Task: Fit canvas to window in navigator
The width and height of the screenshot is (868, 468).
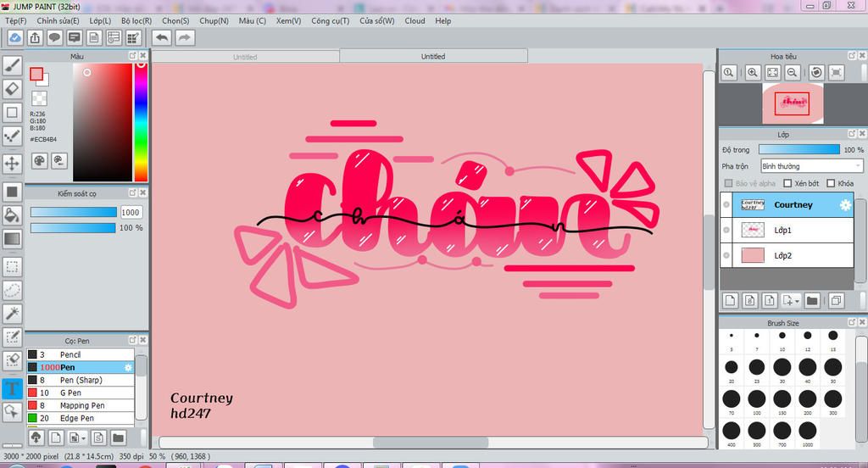Action: (x=772, y=72)
